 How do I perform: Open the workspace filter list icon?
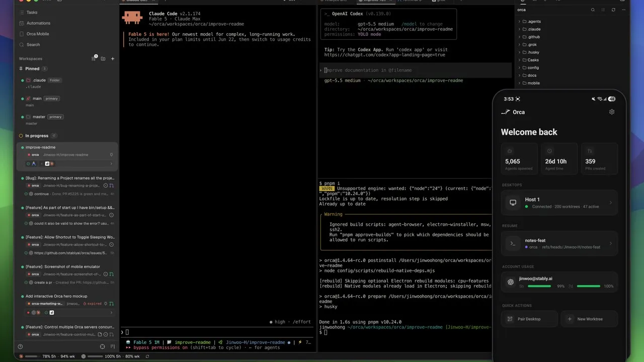click(x=94, y=59)
